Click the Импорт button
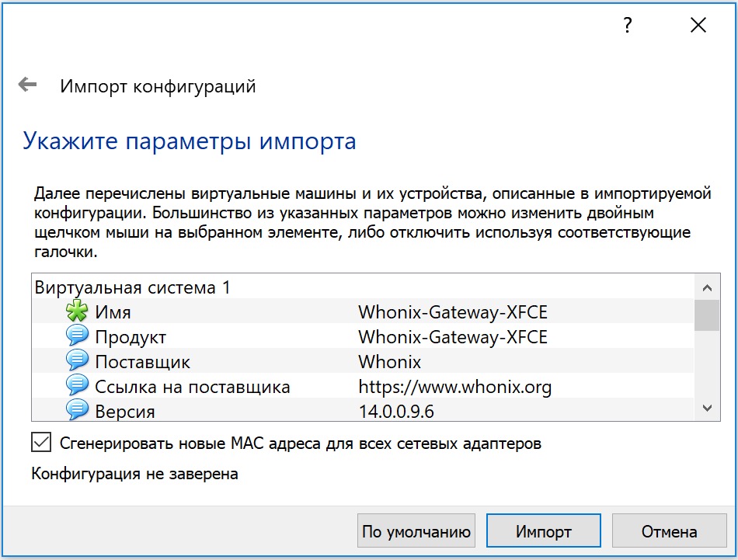The width and height of the screenshot is (738, 560). tap(543, 530)
